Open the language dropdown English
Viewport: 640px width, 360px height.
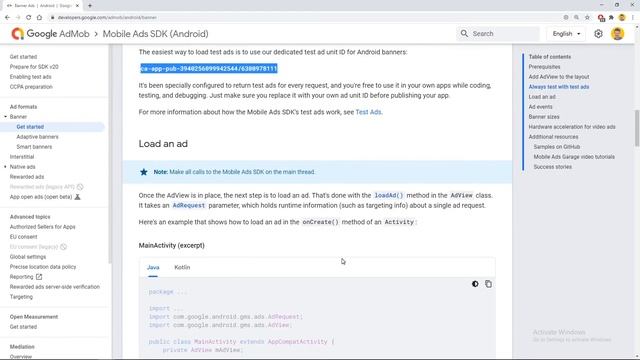566,34
